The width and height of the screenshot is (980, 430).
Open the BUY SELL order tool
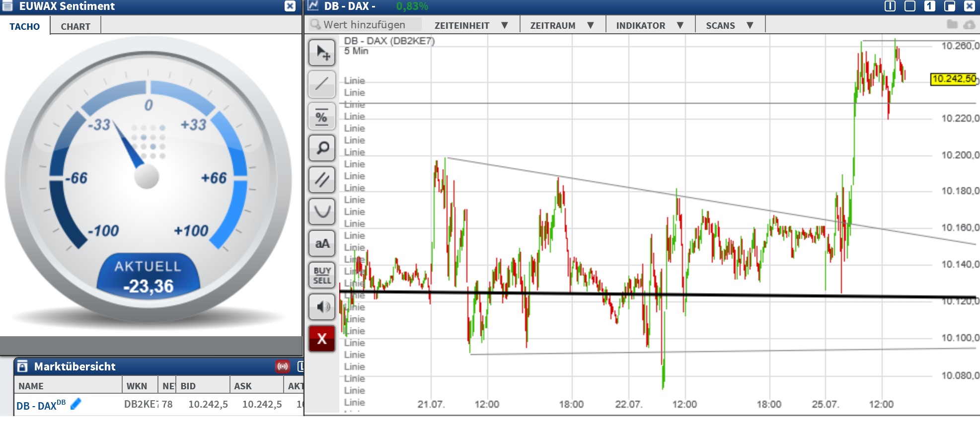pos(322,275)
